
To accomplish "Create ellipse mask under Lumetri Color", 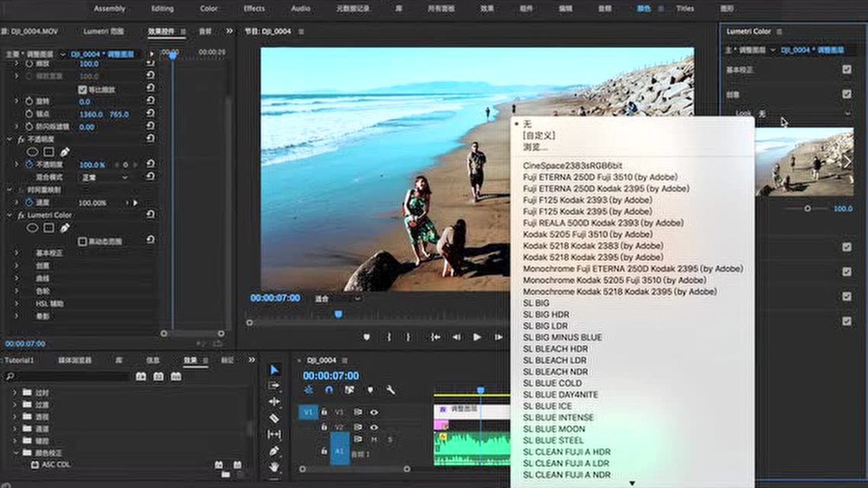I will coord(32,228).
